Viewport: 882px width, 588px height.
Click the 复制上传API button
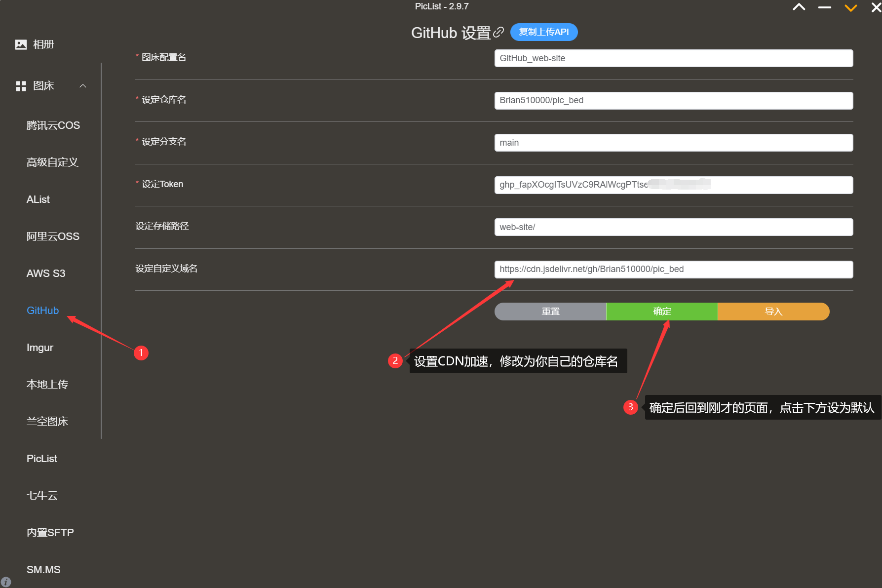[543, 32]
